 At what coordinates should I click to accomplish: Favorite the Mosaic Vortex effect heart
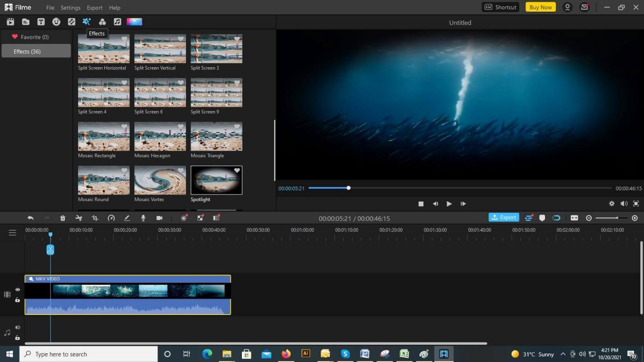click(181, 171)
